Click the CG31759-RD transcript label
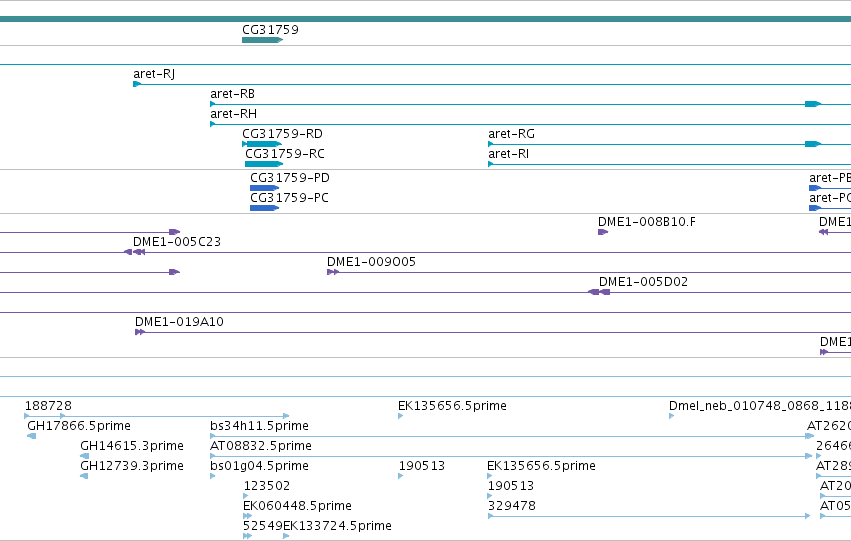The width and height of the screenshot is (851, 541). [x=282, y=134]
